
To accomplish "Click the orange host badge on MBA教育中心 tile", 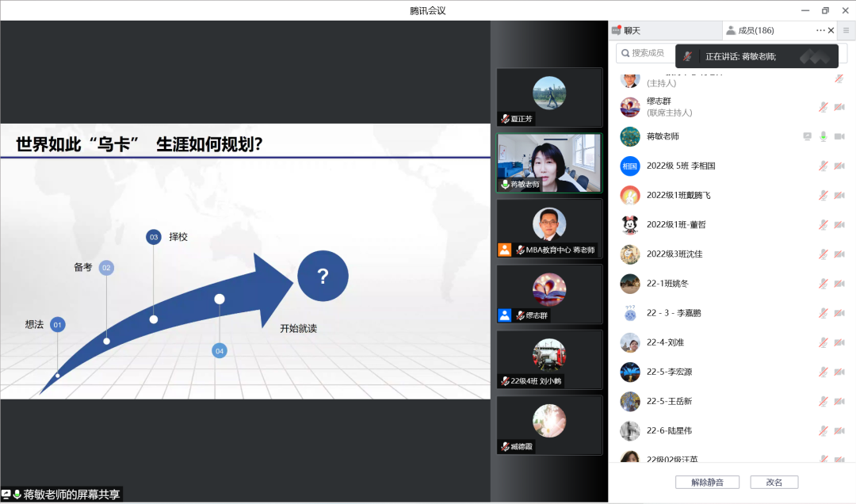I will (x=504, y=250).
